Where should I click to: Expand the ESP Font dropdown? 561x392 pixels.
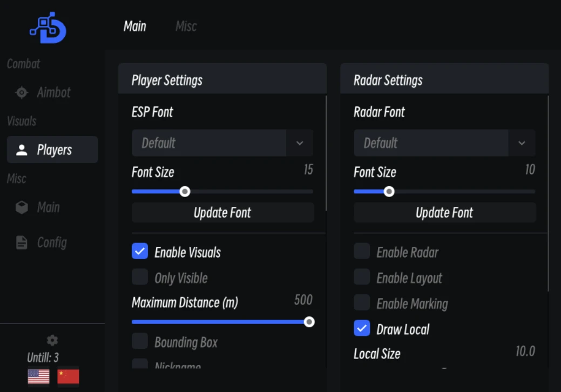222,143
